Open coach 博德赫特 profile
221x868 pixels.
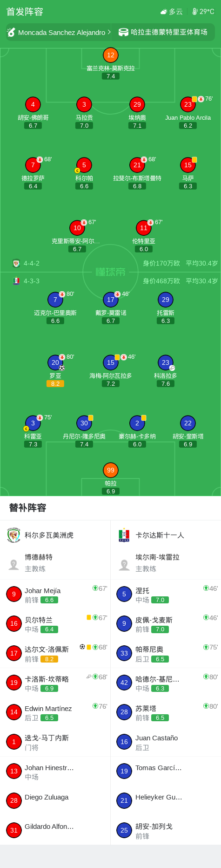tap(55, 562)
